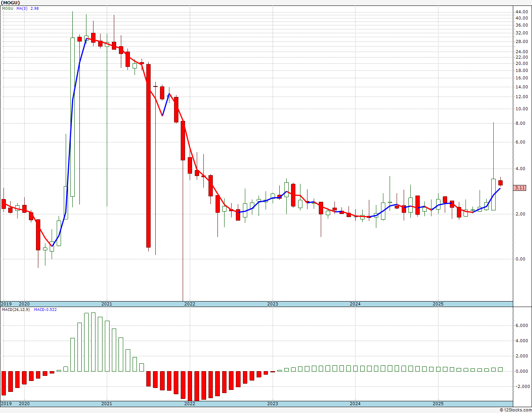Pick the 36.00 price axis label
This screenshot has width=532, height=413.
tap(521, 25)
